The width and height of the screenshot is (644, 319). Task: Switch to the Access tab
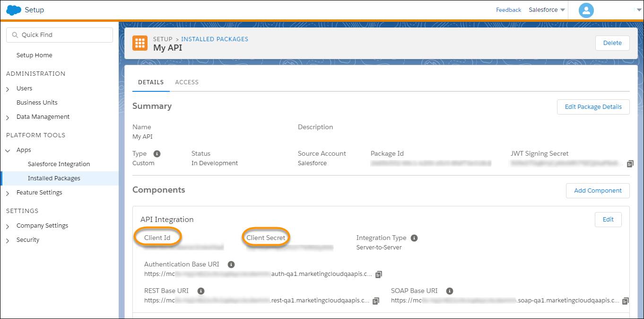point(187,82)
